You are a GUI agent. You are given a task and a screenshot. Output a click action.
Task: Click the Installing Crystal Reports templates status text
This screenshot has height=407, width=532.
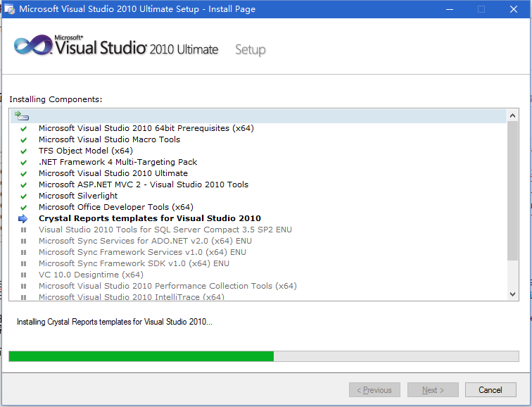tap(115, 322)
